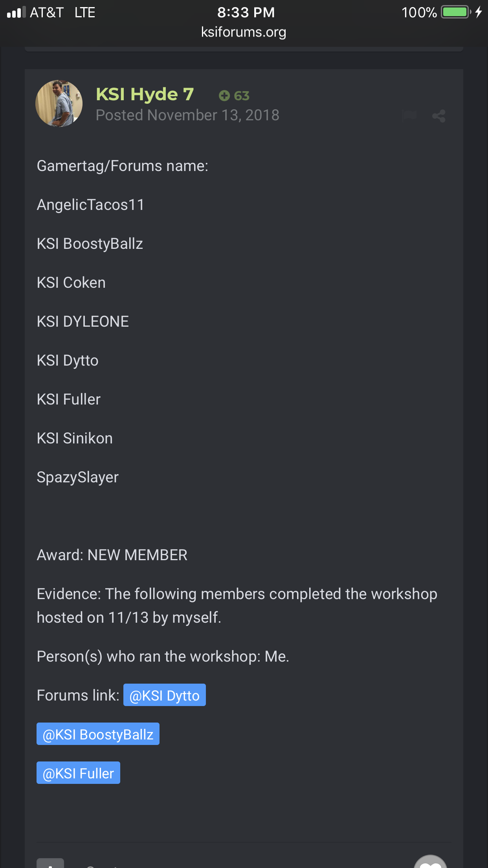488x868 pixels.
Task: Tap the green reputation plus icon
Action: tap(224, 96)
